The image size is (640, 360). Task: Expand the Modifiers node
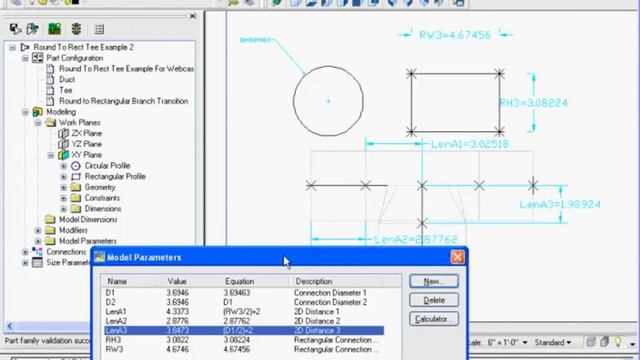click(x=38, y=231)
